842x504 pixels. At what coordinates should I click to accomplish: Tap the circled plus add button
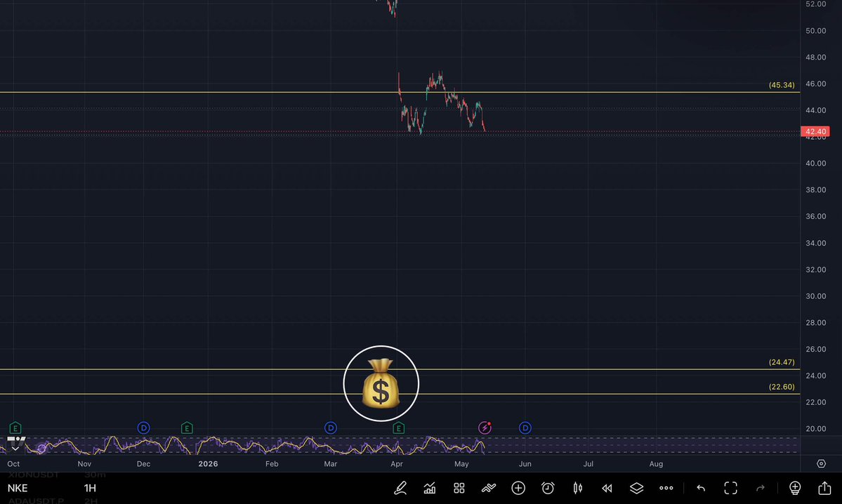point(518,488)
